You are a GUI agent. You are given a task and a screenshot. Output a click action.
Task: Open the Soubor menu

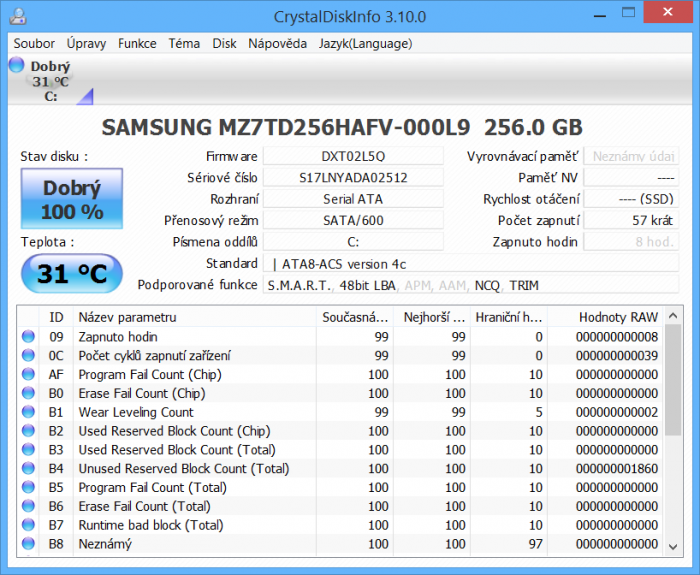34,43
